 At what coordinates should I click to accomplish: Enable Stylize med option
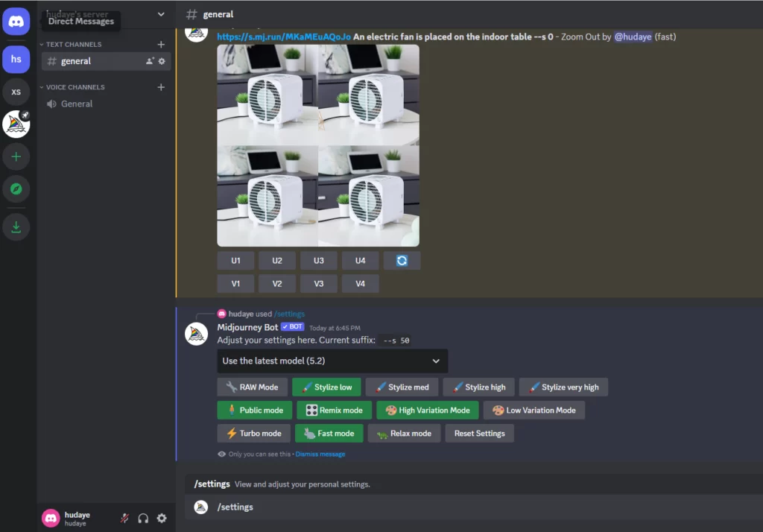pyautogui.click(x=402, y=387)
